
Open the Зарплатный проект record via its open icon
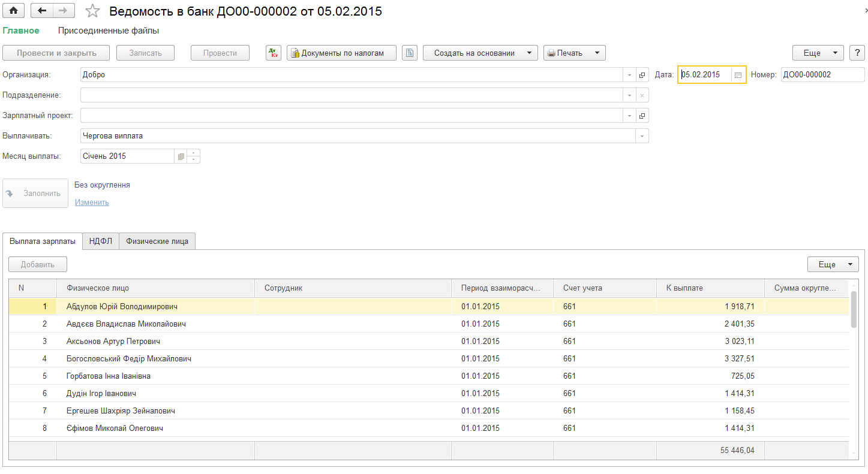coord(642,116)
